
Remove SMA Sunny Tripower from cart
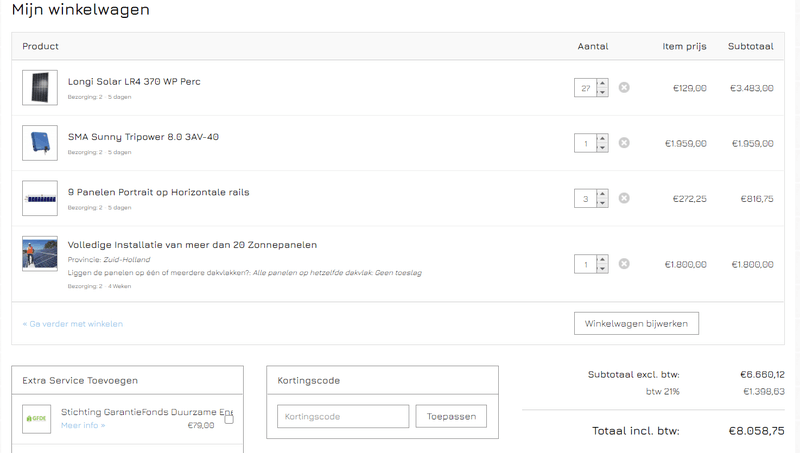point(624,143)
